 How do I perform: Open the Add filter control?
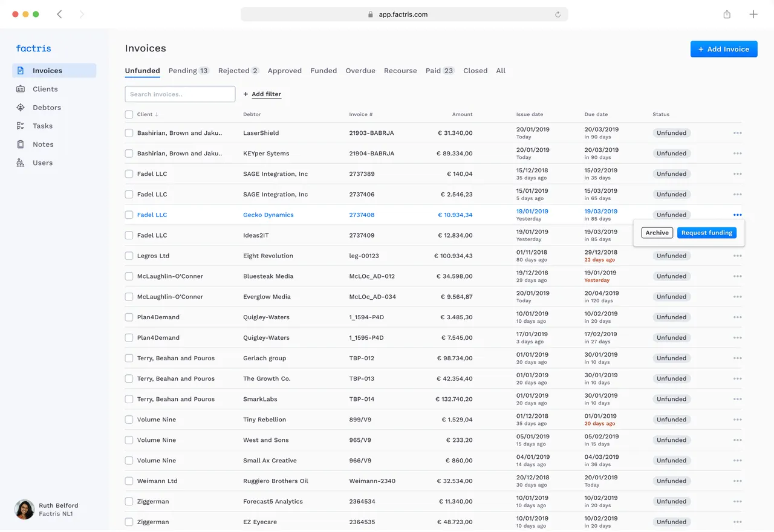262,94
